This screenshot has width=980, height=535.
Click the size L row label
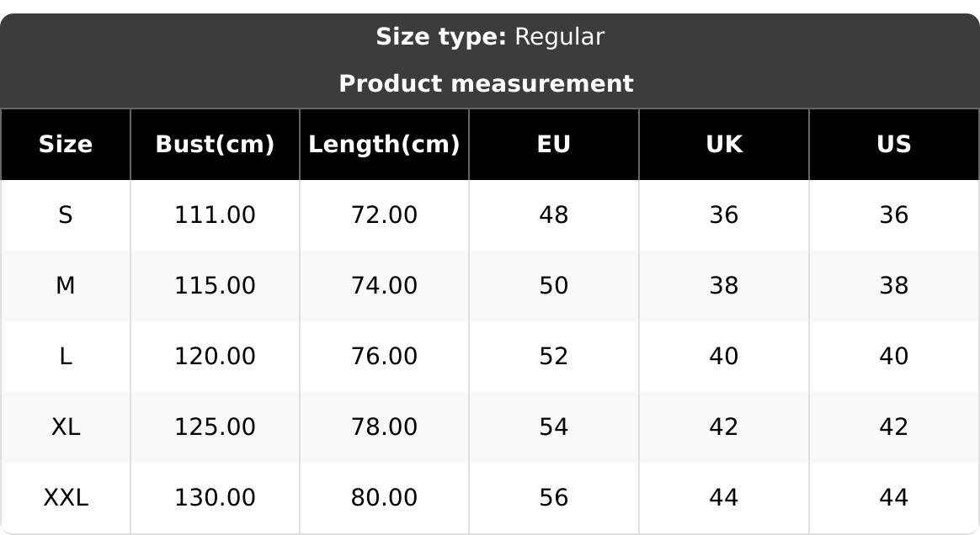pos(66,357)
